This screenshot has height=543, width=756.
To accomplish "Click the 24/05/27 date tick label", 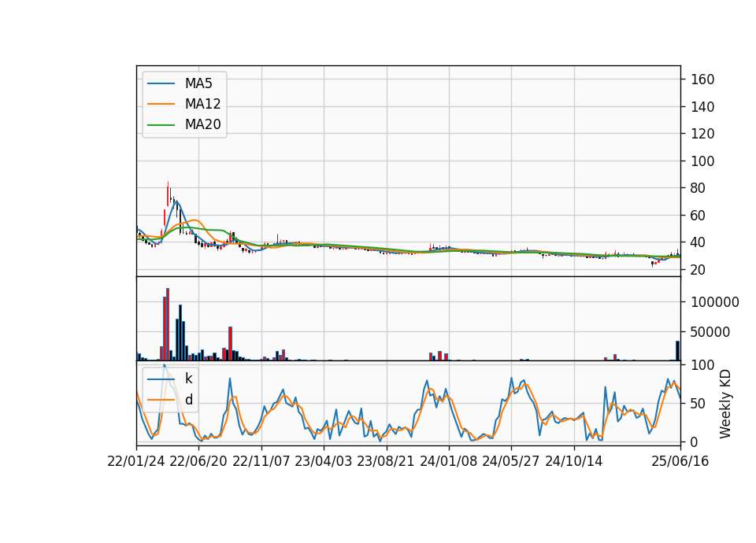I will click(510, 461).
